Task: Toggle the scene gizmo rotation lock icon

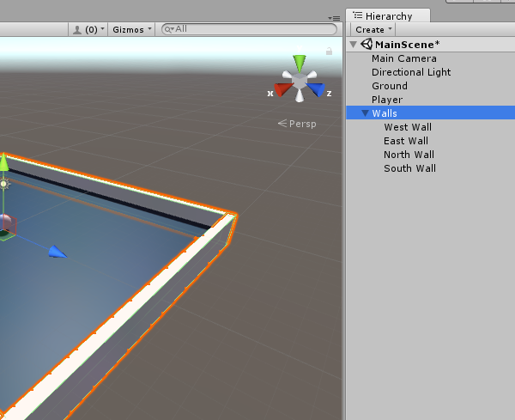Action: click(x=329, y=51)
